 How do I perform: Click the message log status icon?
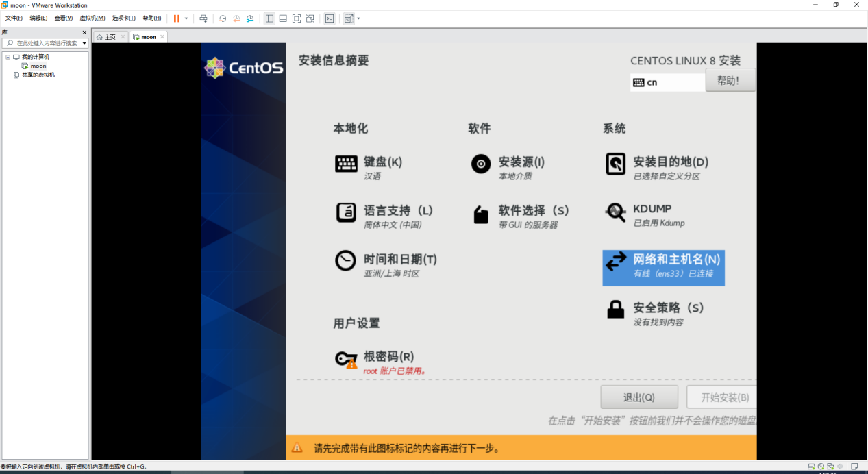(x=854, y=466)
